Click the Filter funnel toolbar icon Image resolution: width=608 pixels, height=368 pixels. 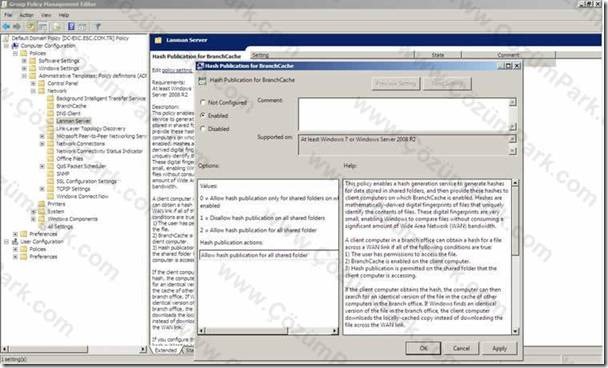[98, 26]
